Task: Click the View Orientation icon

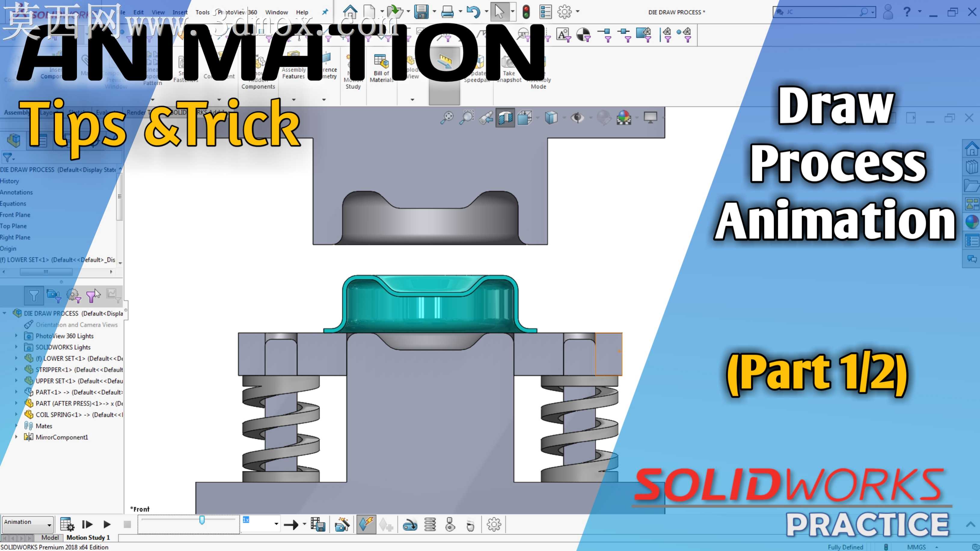Action: click(525, 118)
